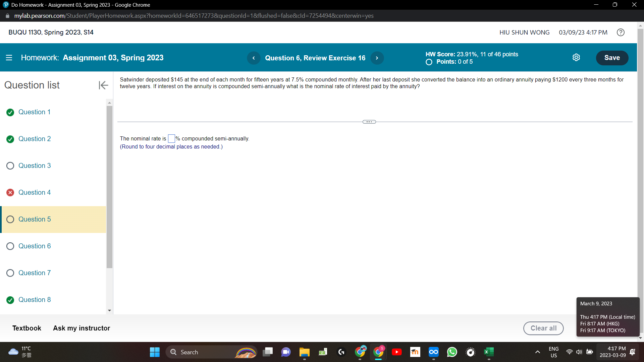The height and width of the screenshot is (362, 644).
Task: Go to the previous question arrow
Action: click(x=254, y=58)
